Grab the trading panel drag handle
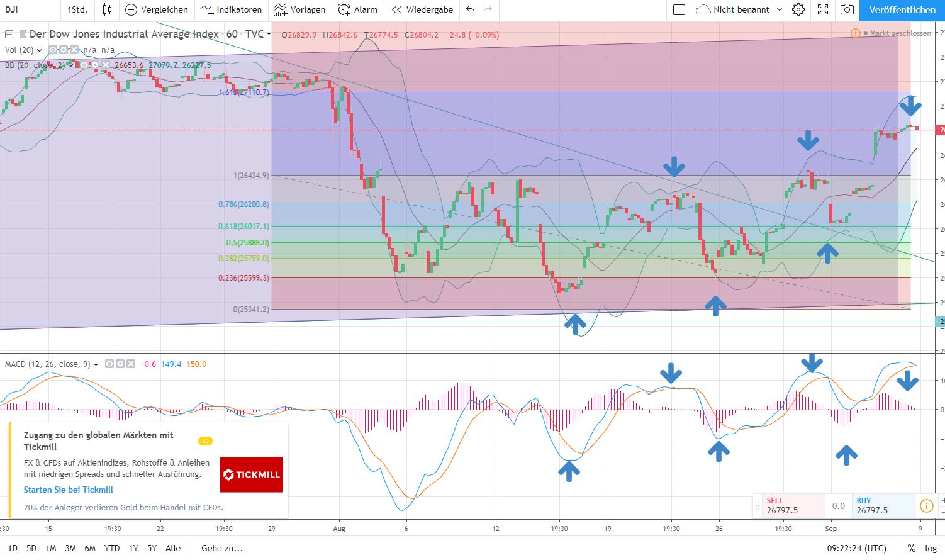This screenshot has height=560, width=945. [757, 505]
